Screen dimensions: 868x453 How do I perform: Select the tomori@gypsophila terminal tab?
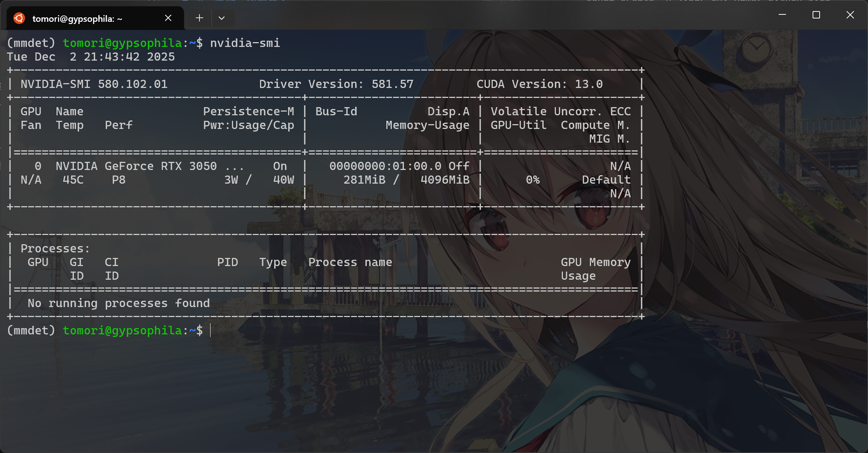coord(78,18)
